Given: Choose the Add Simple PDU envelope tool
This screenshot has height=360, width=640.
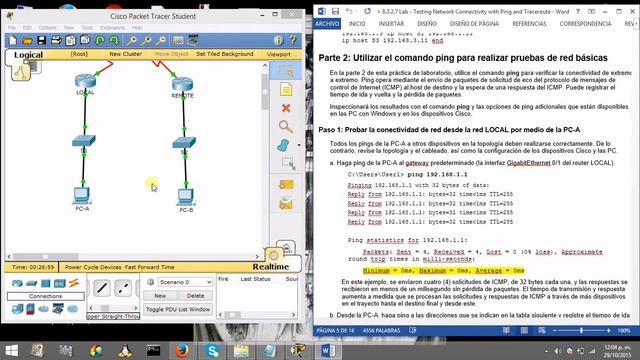Looking at the screenshot, I should pos(286,184).
